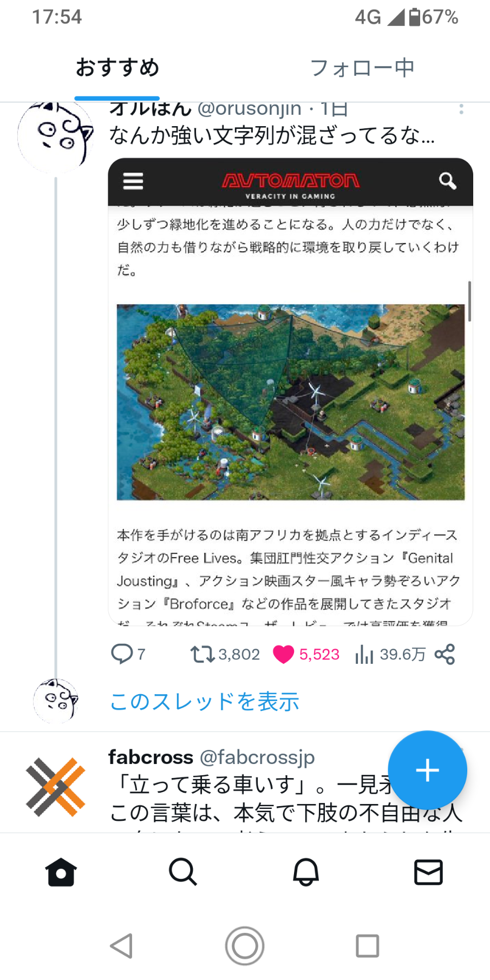Open the Notifications bell icon
This screenshot has width=490, height=980.
[306, 872]
